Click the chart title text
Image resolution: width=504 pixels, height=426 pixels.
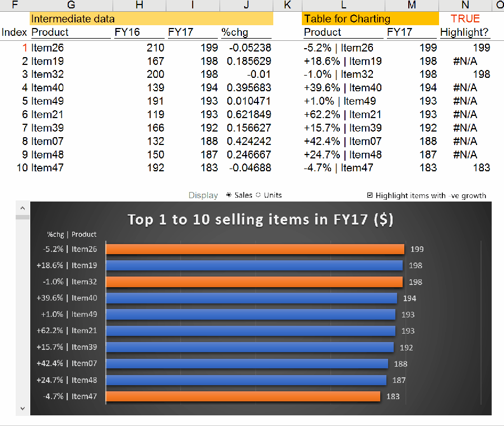coord(260,219)
